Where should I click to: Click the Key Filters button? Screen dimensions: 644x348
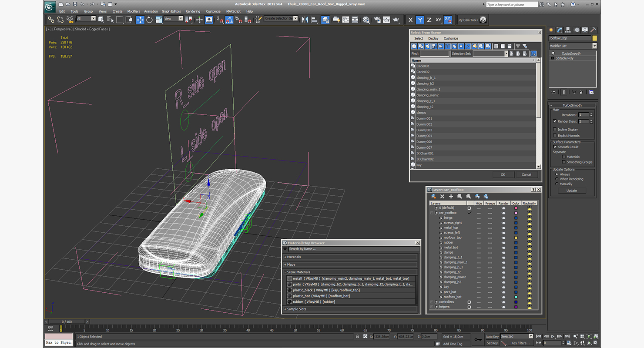point(520,343)
